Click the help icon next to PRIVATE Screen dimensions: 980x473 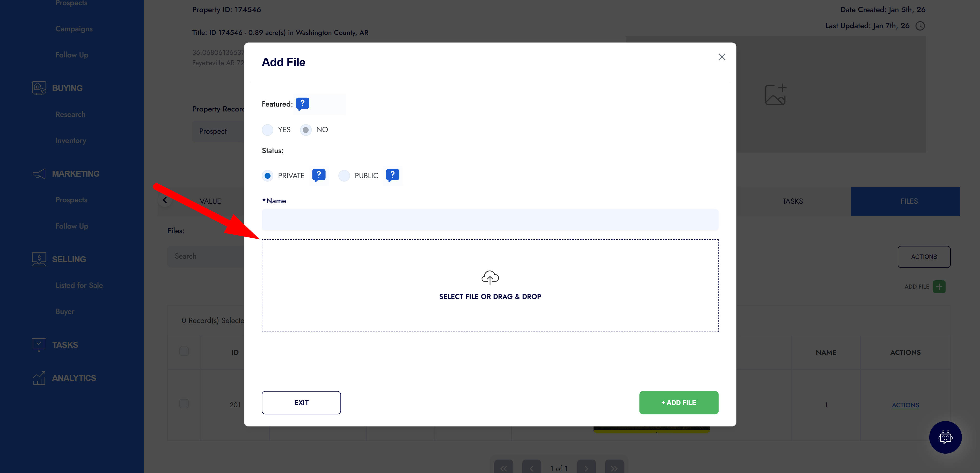click(x=319, y=175)
